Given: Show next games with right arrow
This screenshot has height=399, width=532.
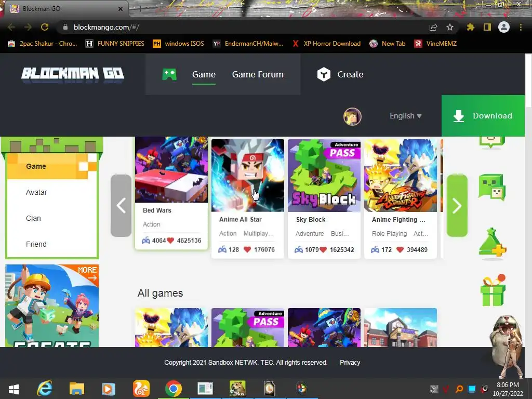Looking at the screenshot, I should (457, 206).
